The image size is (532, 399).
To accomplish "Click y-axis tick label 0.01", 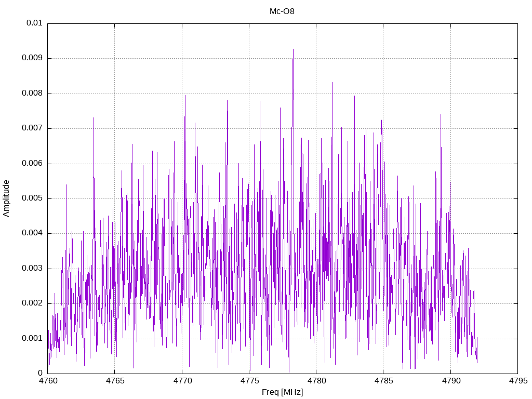I will coord(34,23).
